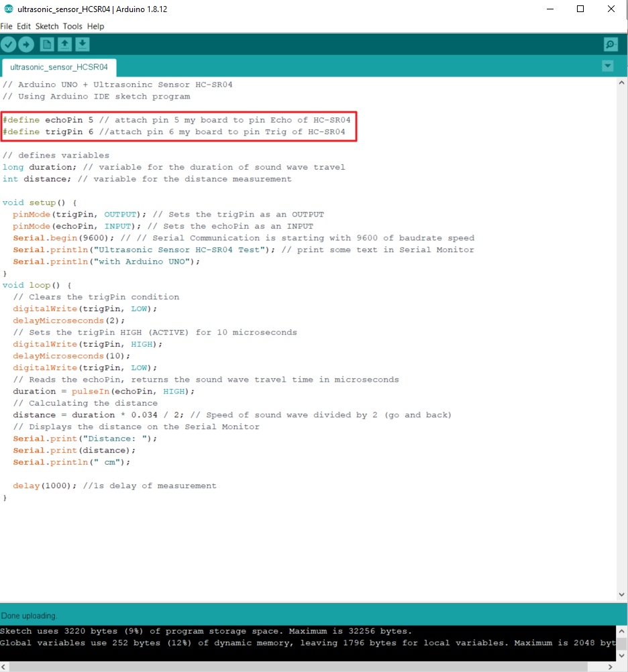Click the "#define echoPin 5" line

pyautogui.click(x=176, y=120)
